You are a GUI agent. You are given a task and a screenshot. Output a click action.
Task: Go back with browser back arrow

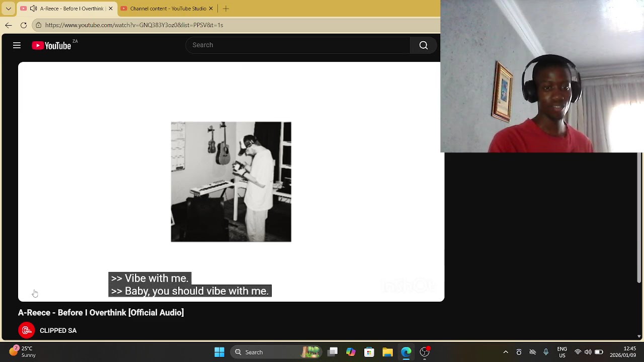tap(9, 25)
